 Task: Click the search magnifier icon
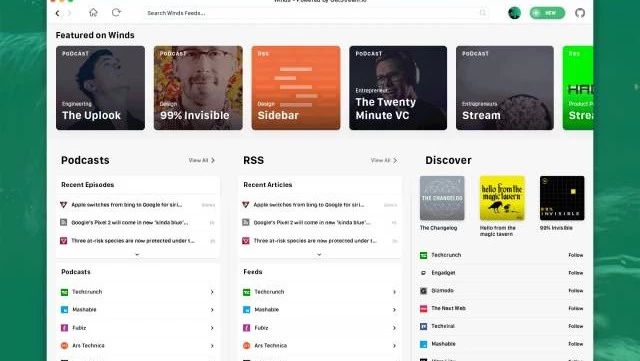point(483,13)
